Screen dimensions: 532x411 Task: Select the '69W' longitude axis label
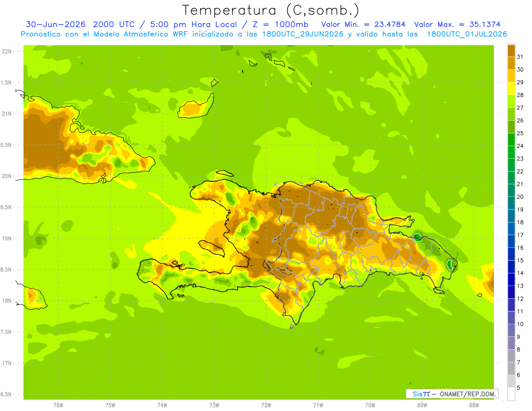click(x=422, y=405)
